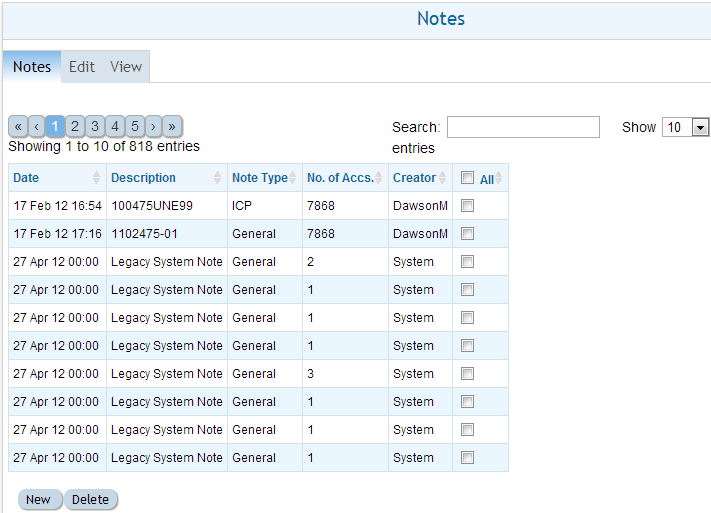This screenshot has width=711, height=513.
Task: Sort table by Date column
Action: 56,178
